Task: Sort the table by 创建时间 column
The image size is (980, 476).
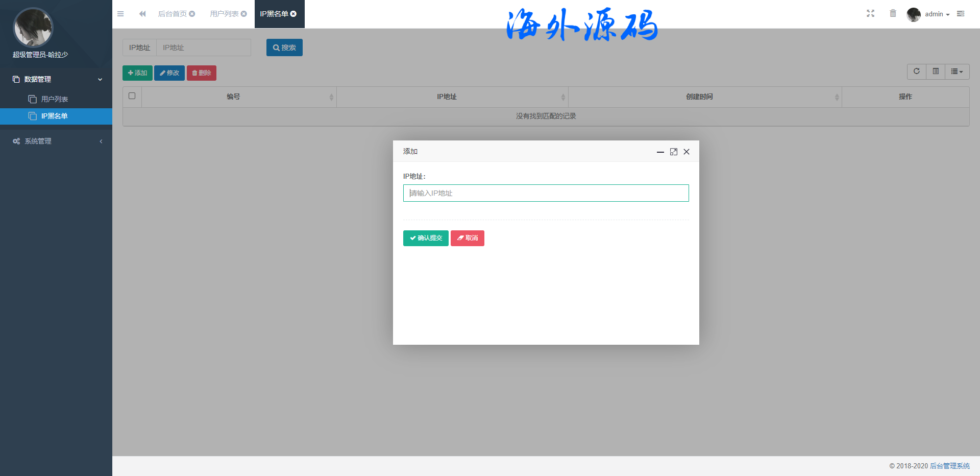Action: pyautogui.click(x=699, y=97)
